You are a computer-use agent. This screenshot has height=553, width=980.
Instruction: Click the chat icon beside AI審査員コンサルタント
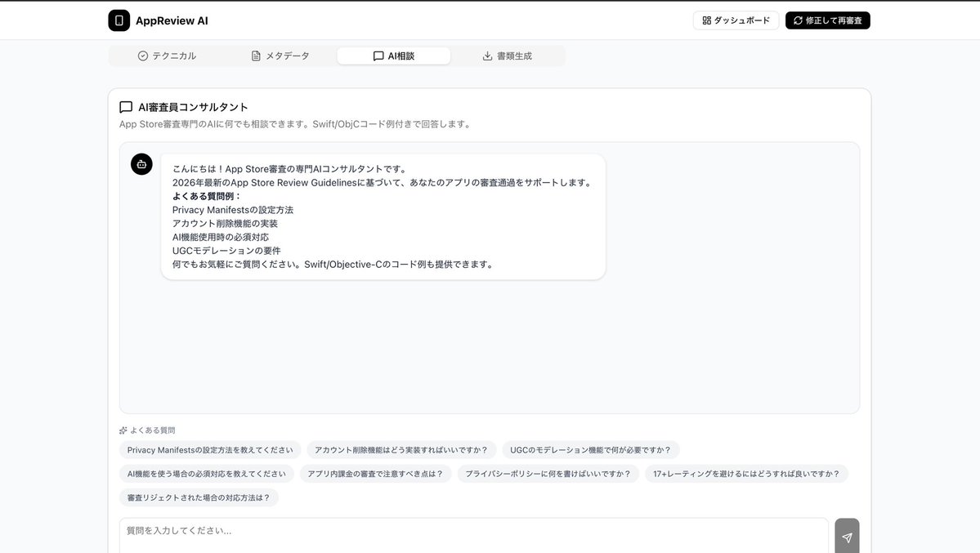(126, 107)
